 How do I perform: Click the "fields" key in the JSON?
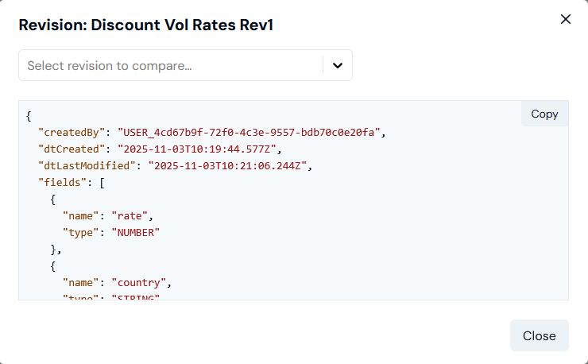(61, 182)
